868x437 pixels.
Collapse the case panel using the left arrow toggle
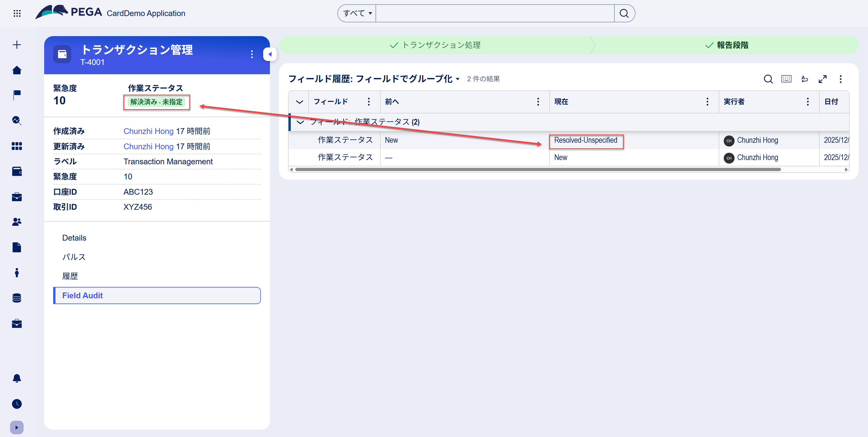point(270,54)
